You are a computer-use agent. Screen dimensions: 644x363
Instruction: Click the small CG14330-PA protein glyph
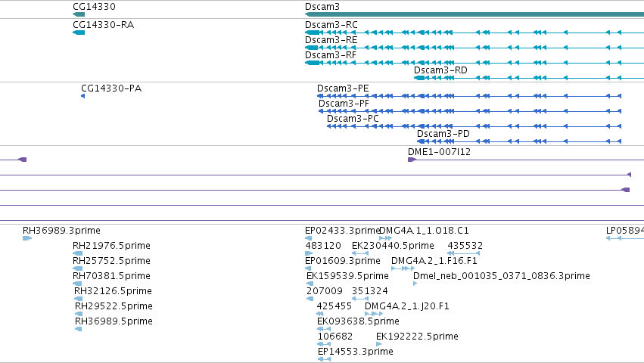83,96
